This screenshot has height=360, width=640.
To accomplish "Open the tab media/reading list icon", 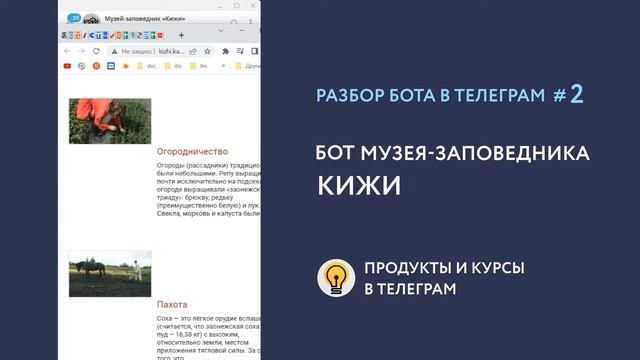I will (x=240, y=51).
